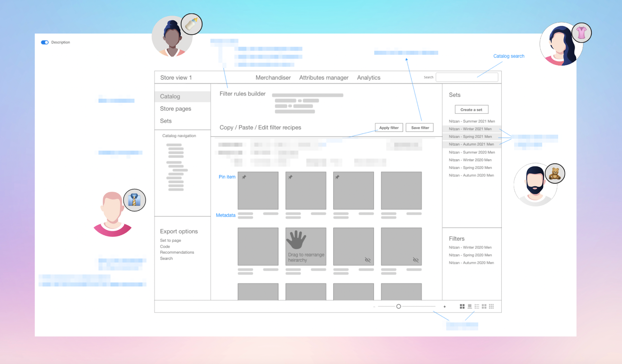622x364 pixels.
Task: Click the Apply filter button
Action: point(389,128)
